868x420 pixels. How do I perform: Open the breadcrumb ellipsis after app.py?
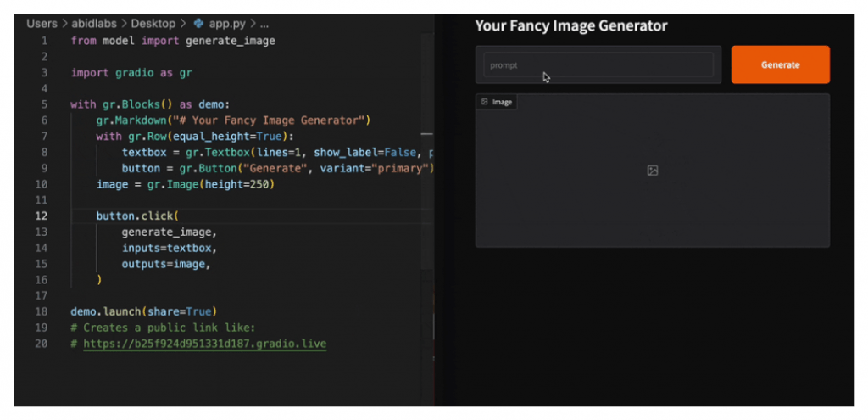(x=264, y=24)
